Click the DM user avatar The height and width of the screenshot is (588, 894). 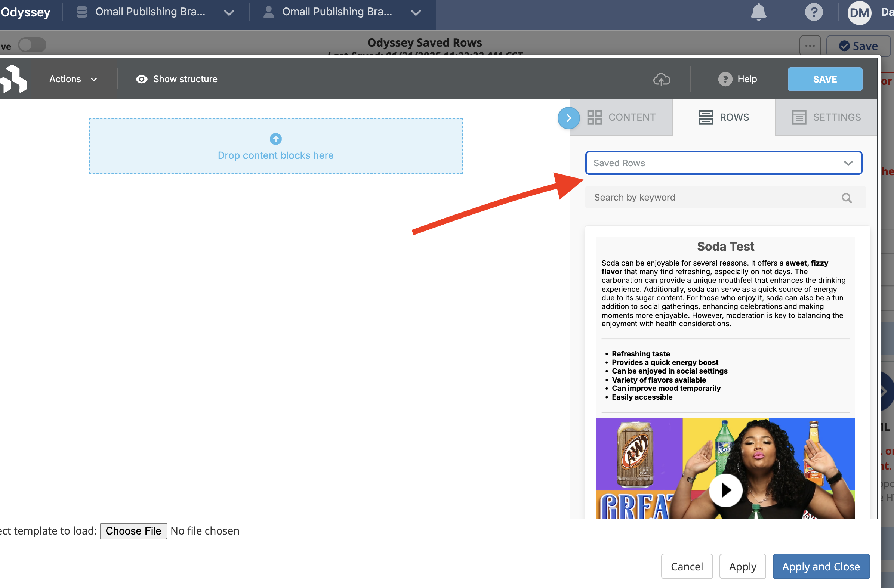[x=859, y=13]
